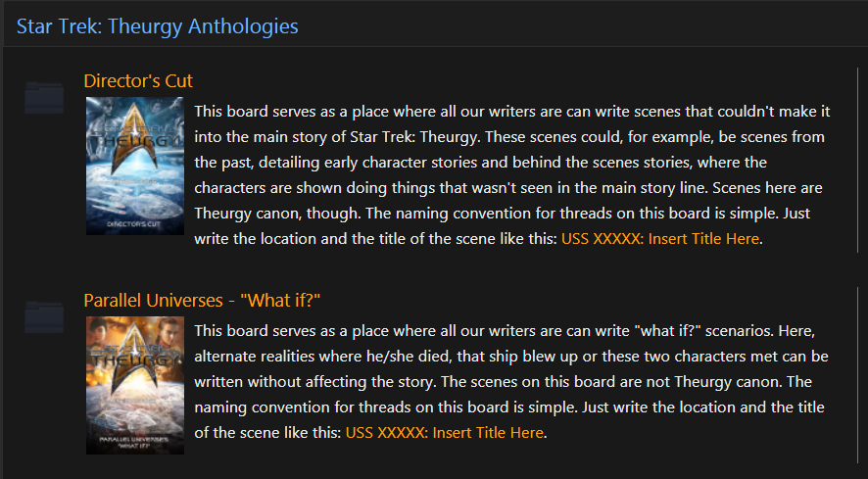Click the vertical divider beside the Director's Cut row
The height and width of the screenshot is (479, 868).
[x=857, y=160]
